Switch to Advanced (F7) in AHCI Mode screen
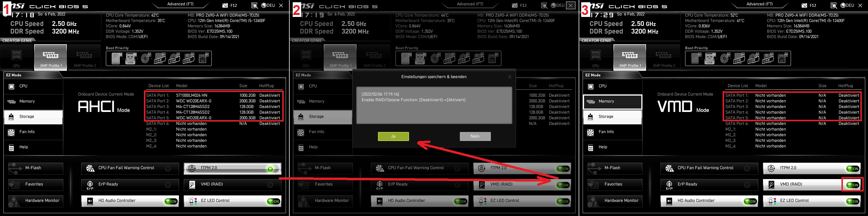Screen dimensions: 868x216 (181, 4)
